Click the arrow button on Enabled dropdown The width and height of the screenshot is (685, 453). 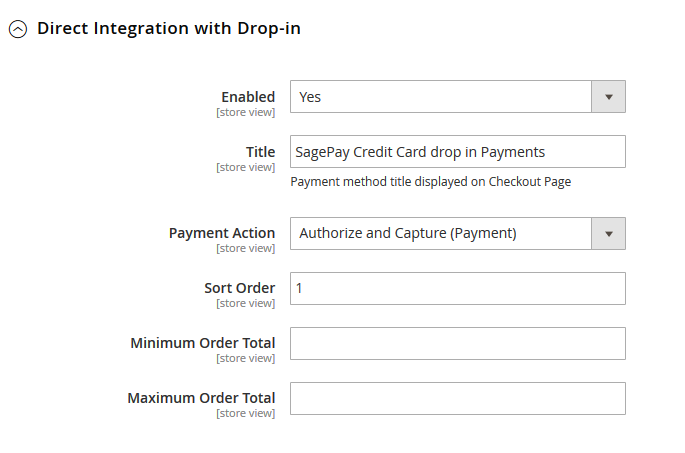coord(608,97)
